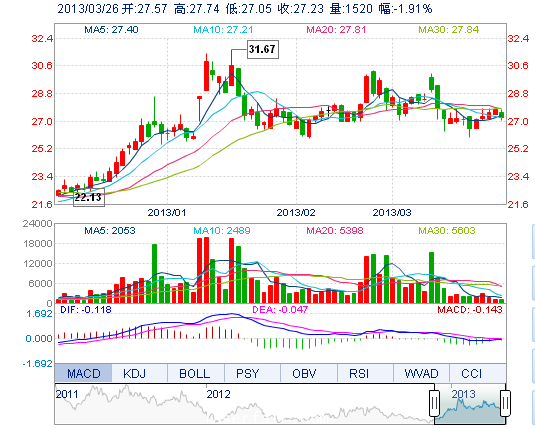Viewport: 535px width, 428px height.
Task: Click the 31.67 high price label
Action: (x=262, y=49)
